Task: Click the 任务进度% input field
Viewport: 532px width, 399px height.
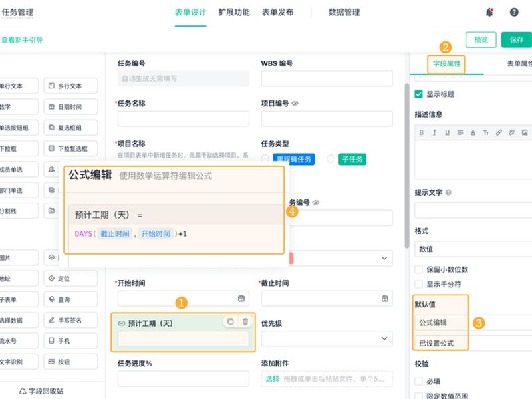Action: click(x=184, y=378)
